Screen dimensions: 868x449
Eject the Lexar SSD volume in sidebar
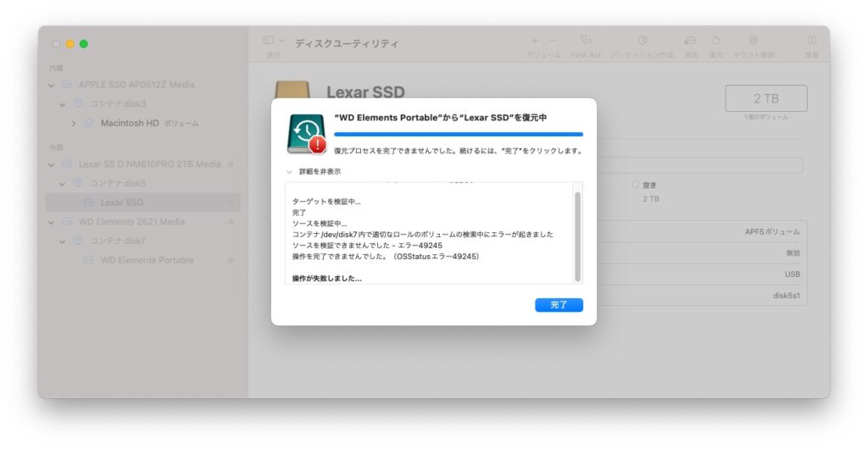coord(231,202)
